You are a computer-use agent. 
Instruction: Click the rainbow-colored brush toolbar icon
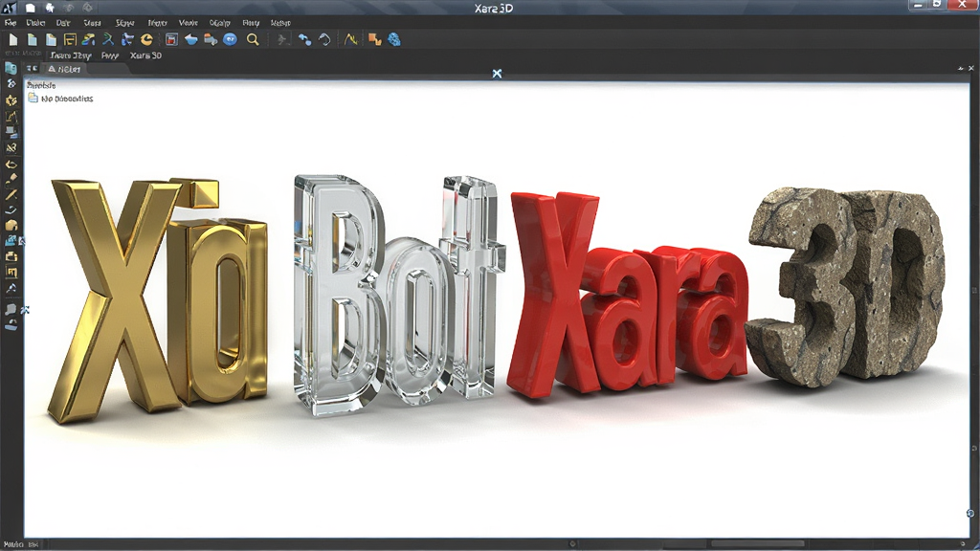coord(89,40)
